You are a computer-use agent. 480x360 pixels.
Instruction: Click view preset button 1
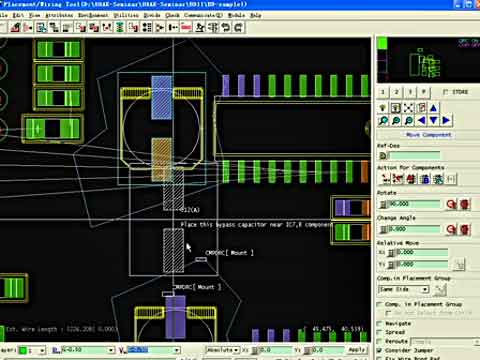383,92
